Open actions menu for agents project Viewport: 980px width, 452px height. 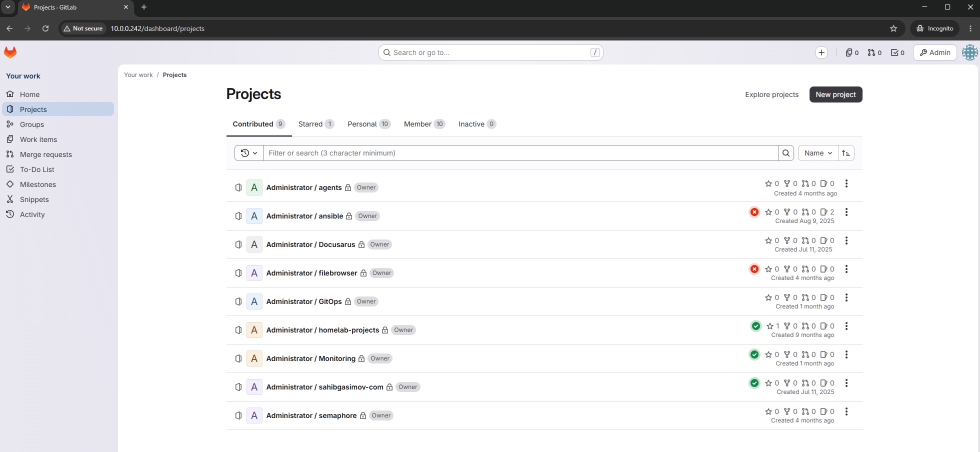coord(846,183)
